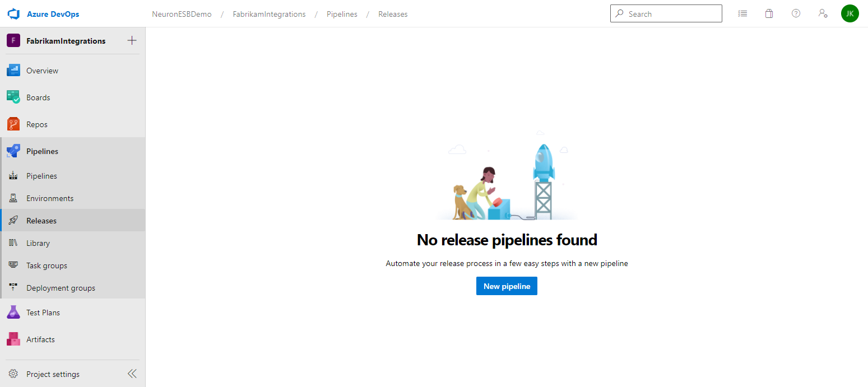Image resolution: width=868 pixels, height=387 pixels.
Task: Click the Boards sidebar icon
Action: 13,97
